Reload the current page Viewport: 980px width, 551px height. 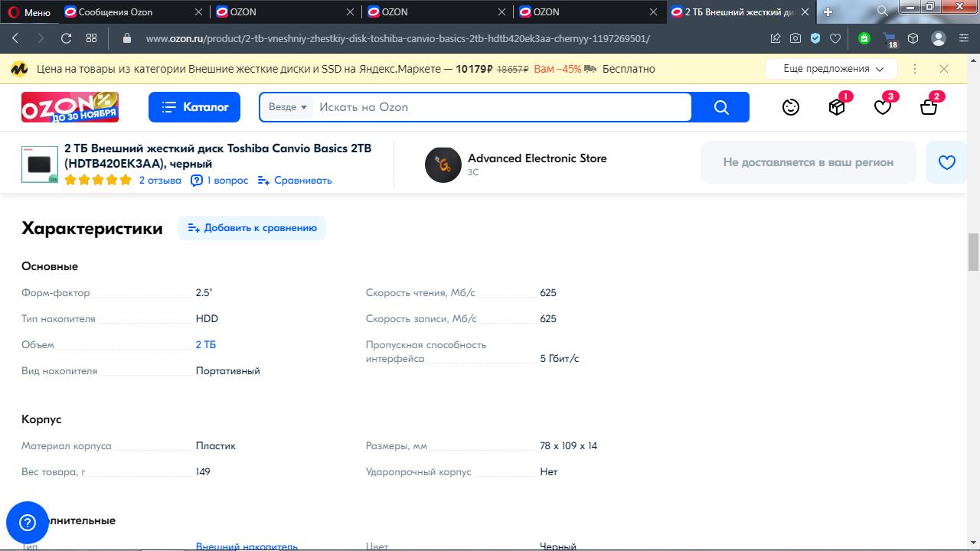pos(66,38)
